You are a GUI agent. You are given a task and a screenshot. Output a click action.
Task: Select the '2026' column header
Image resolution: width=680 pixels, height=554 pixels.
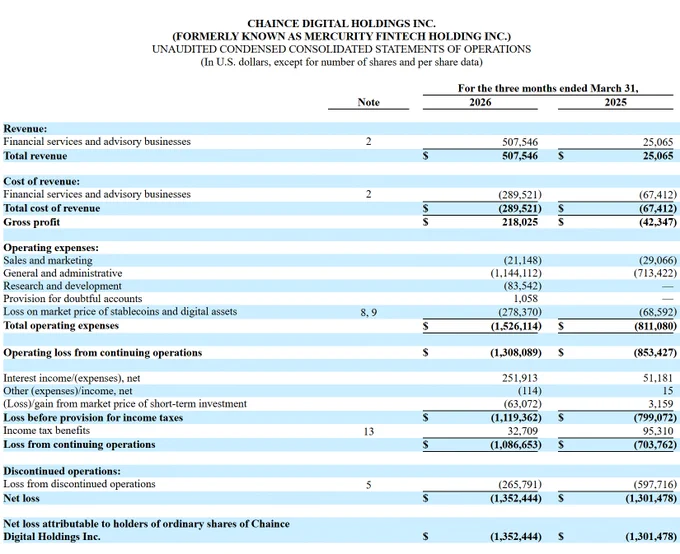coord(480,102)
